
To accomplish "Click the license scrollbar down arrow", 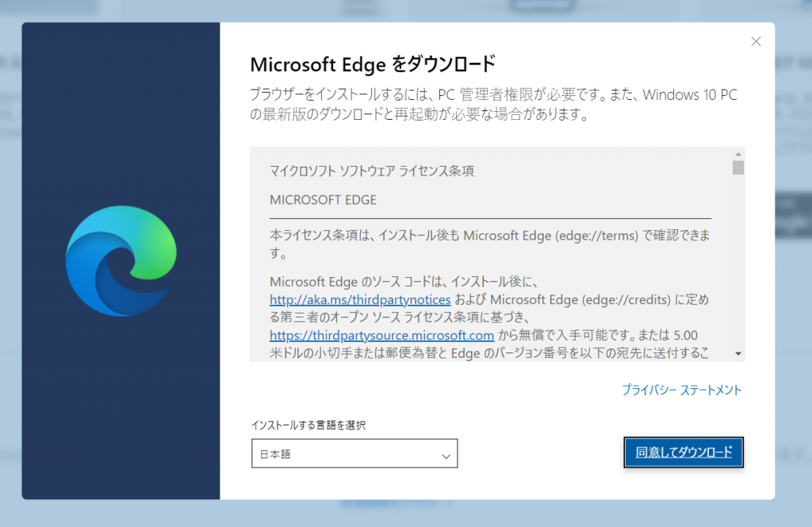I will coord(738,353).
